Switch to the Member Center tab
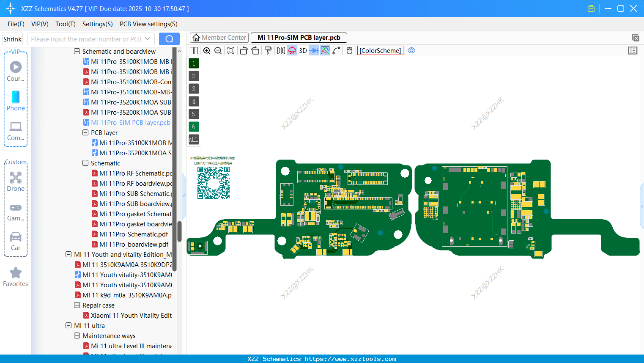This screenshot has width=644, height=363. pyautogui.click(x=219, y=37)
